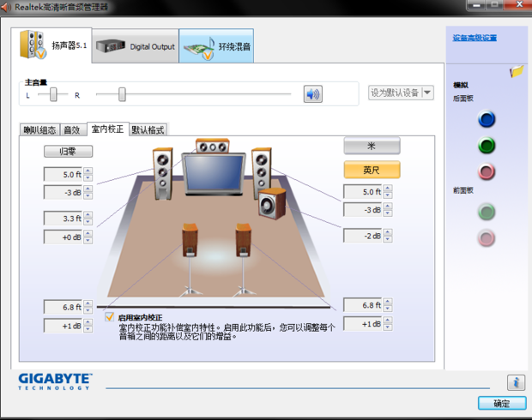
Task: Select the rear right speaker on stand
Action: (244, 240)
